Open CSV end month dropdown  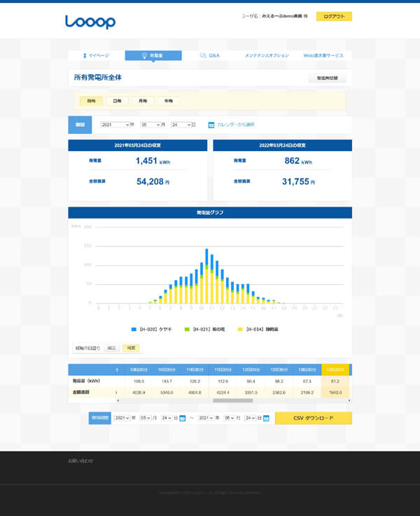click(x=229, y=418)
